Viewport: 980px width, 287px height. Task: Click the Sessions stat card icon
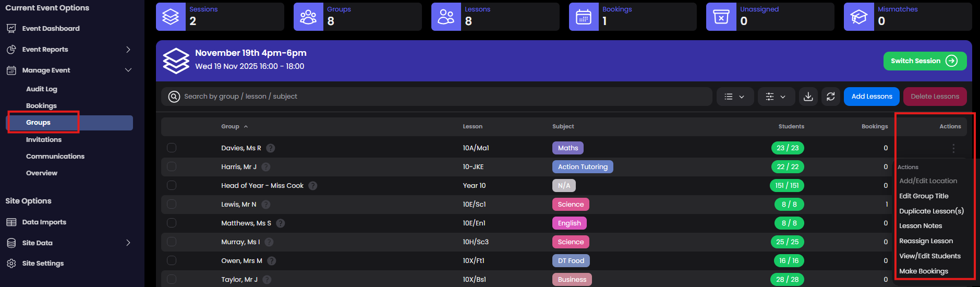pyautogui.click(x=171, y=17)
